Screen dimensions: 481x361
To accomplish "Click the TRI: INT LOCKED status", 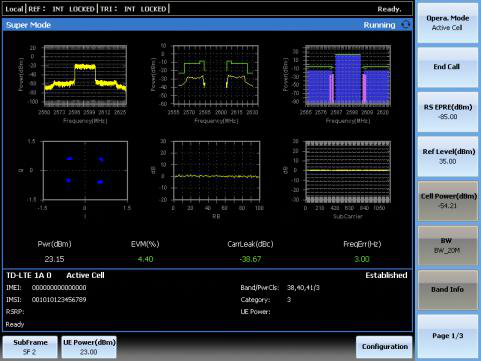I will point(133,9).
